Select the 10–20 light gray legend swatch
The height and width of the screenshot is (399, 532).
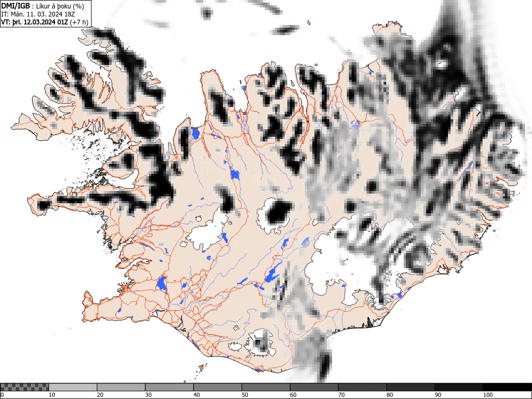pyautogui.click(x=73, y=387)
